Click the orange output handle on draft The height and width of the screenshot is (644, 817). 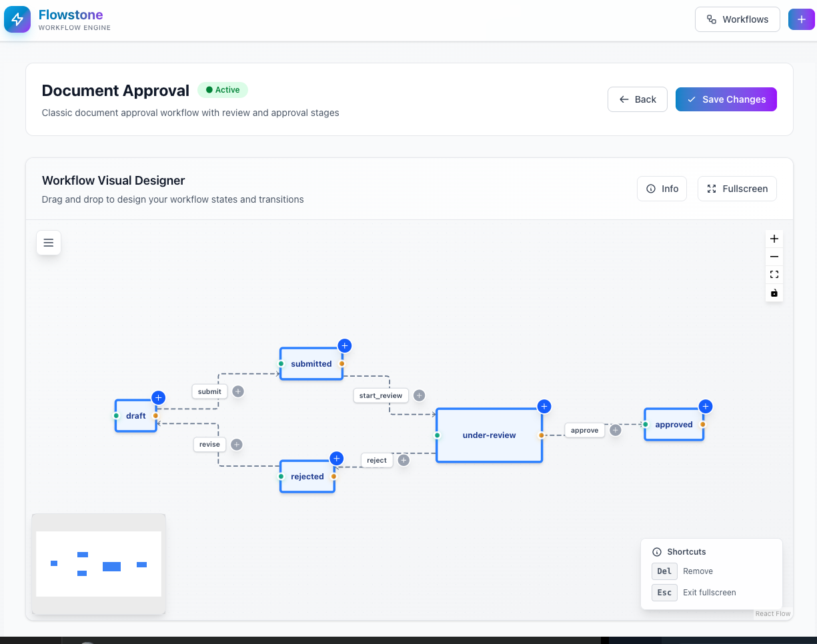coord(156,415)
